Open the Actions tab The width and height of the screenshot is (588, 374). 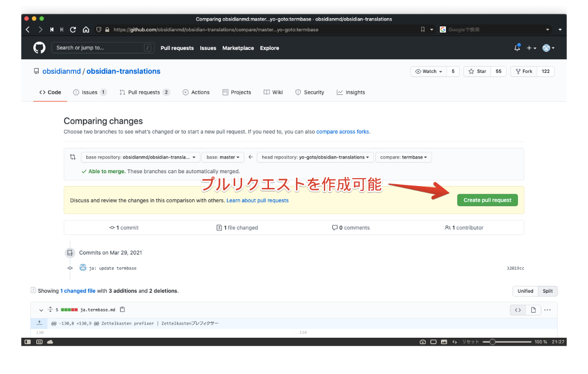pos(196,92)
